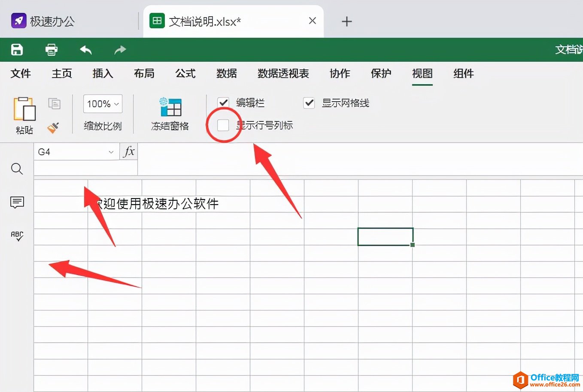Viewport: 583px width, 392px height.
Task: Disable the 编辑栏 checkbox
Action: coord(223,103)
